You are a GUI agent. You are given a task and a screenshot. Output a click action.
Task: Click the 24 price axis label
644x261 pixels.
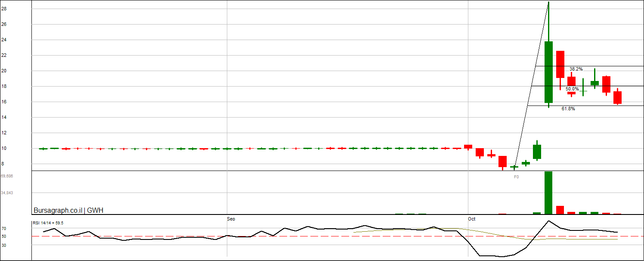pyautogui.click(x=4, y=40)
